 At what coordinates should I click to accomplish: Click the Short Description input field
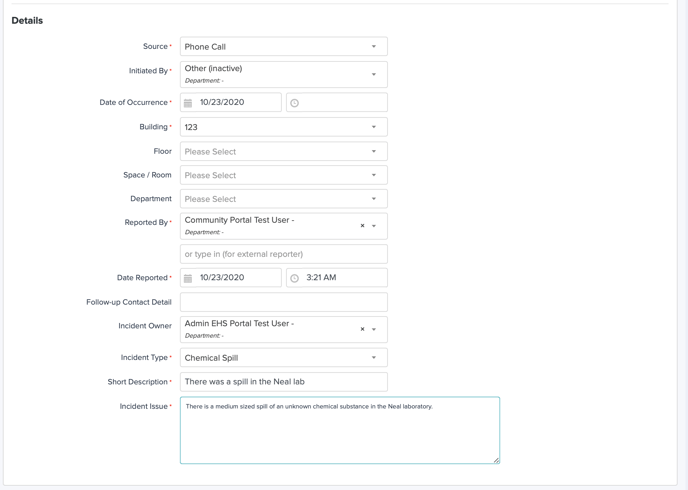click(x=283, y=382)
